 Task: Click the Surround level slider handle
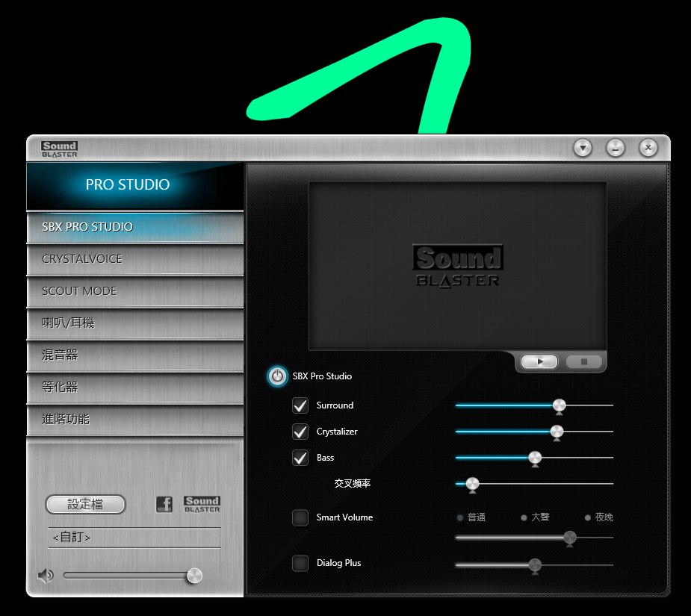click(x=559, y=405)
